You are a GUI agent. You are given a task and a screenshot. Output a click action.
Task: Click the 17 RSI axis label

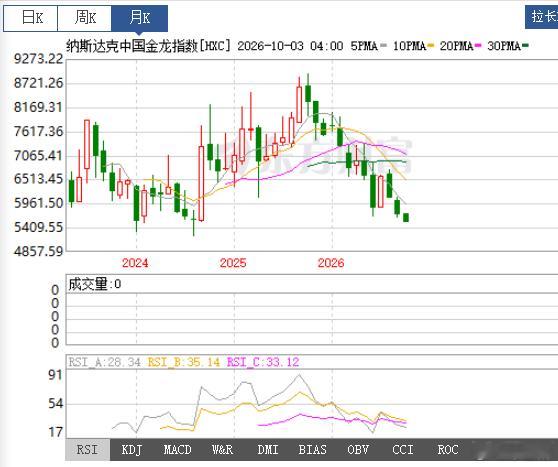56,432
